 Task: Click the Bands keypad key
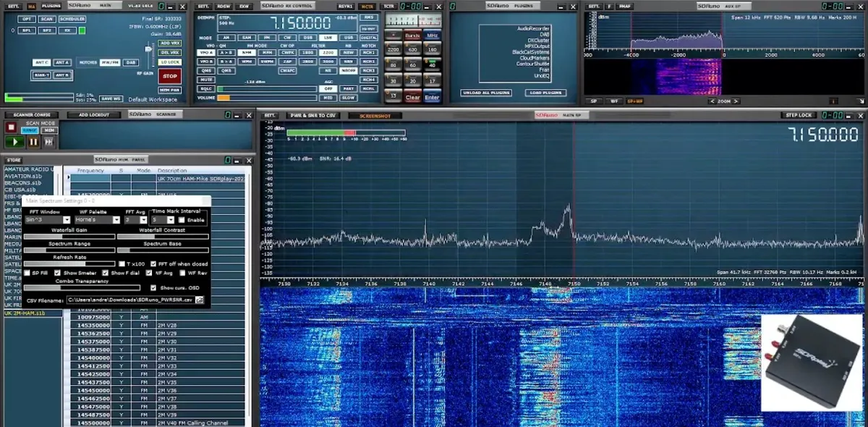coord(412,35)
